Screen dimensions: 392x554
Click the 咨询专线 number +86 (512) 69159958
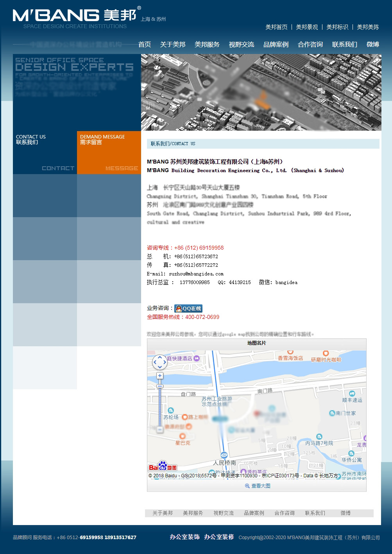[x=199, y=248]
